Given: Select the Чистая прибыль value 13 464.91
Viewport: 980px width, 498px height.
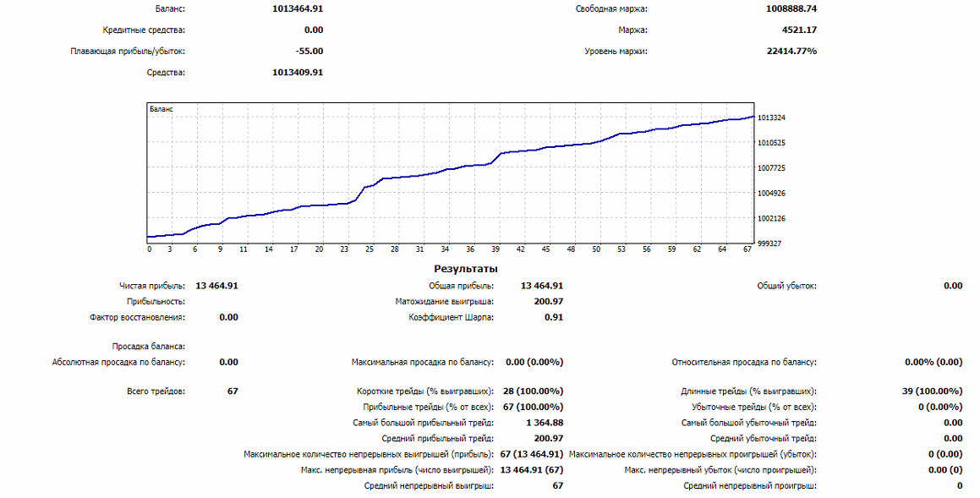Looking at the screenshot, I should pos(216,286).
